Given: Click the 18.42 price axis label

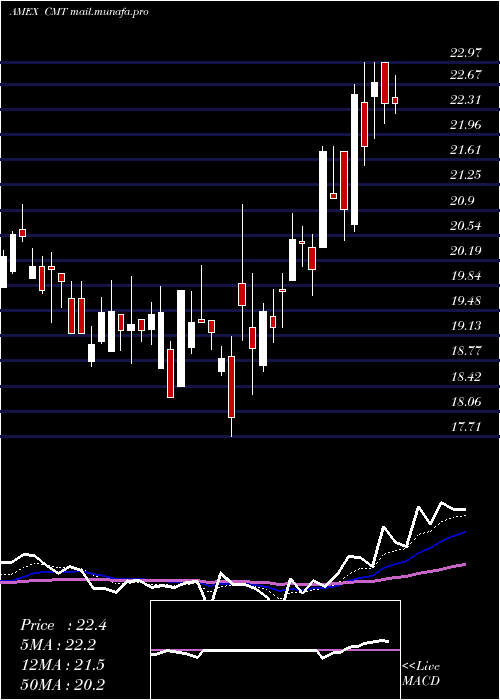Looking at the screenshot, I should [466, 377].
